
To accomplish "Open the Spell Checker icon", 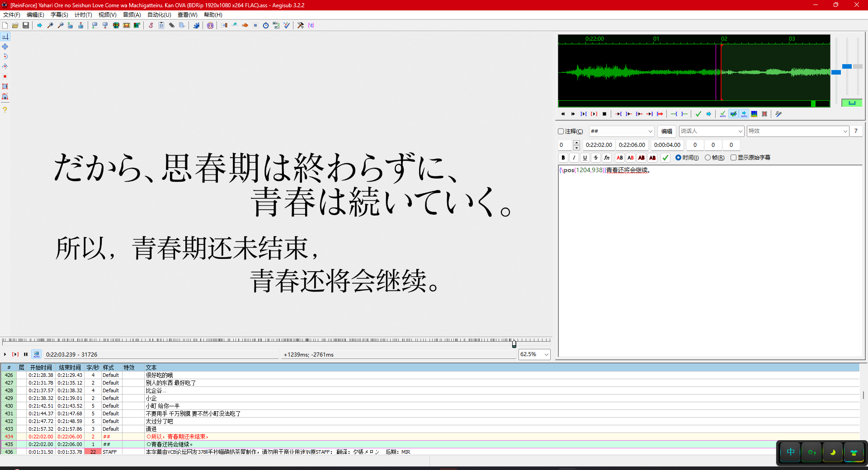I will (x=287, y=25).
